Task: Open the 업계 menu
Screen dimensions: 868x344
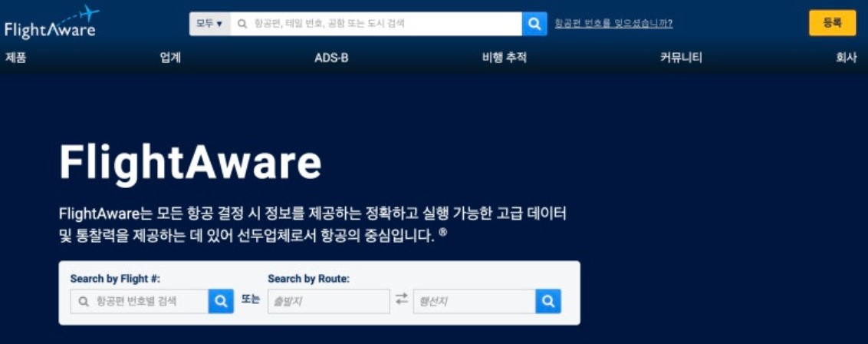Action: coord(170,58)
